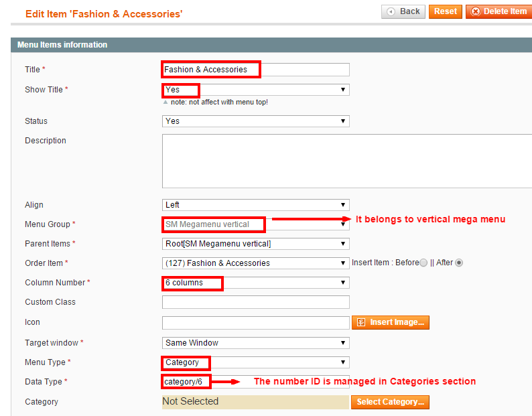Focus the Title input field
The width and height of the screenshot is (532, 416).
255,70
